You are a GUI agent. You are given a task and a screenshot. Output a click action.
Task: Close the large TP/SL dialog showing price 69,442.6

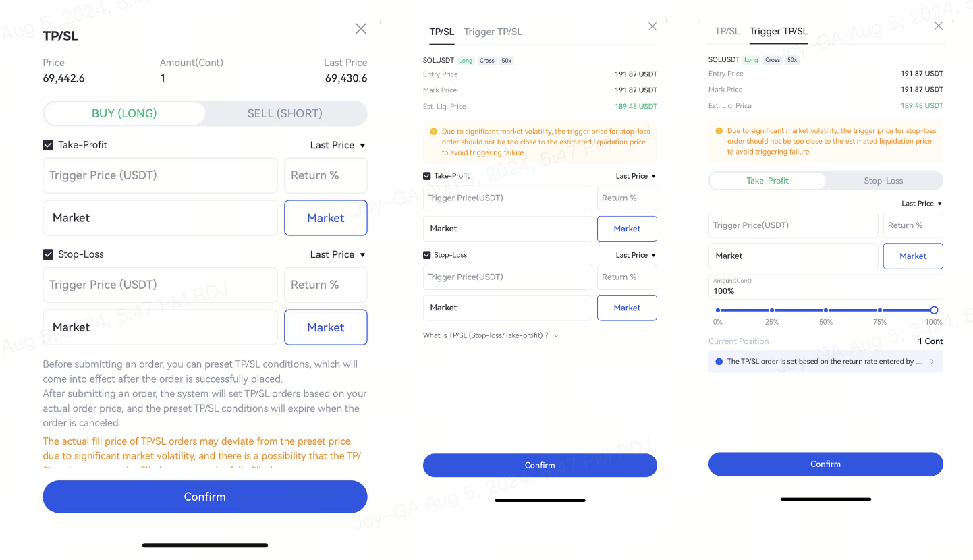[x=361, y=28]
